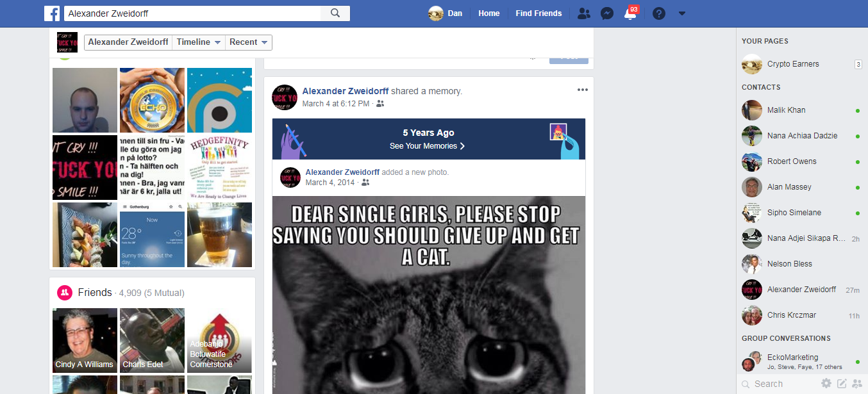Open chat settings gear icon
Screen dimensions: 868x394
(826, 383)
